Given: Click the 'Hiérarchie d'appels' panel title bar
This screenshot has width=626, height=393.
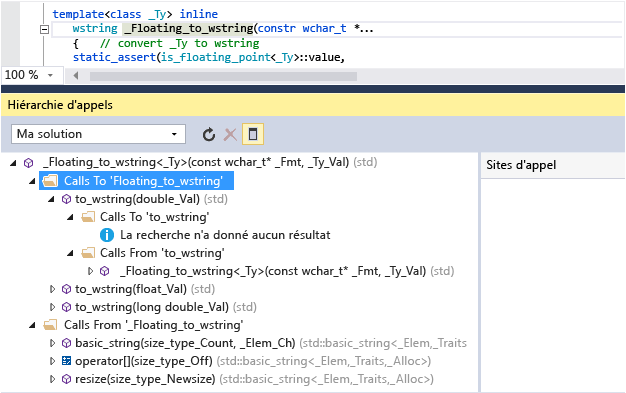Looking at the screenshot, I should 313,105.
